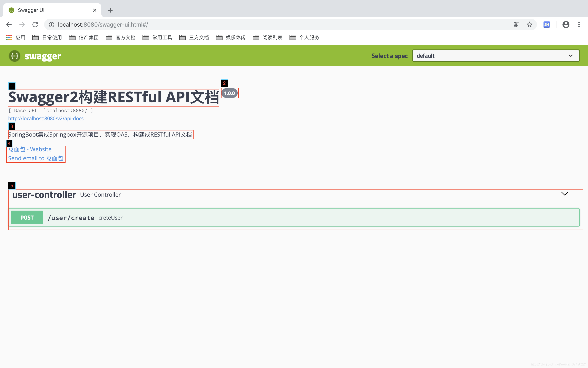Viewport: 588px width, 368px height.
Task: Click the User Controller description text
Action: click(x=100, y=195)
